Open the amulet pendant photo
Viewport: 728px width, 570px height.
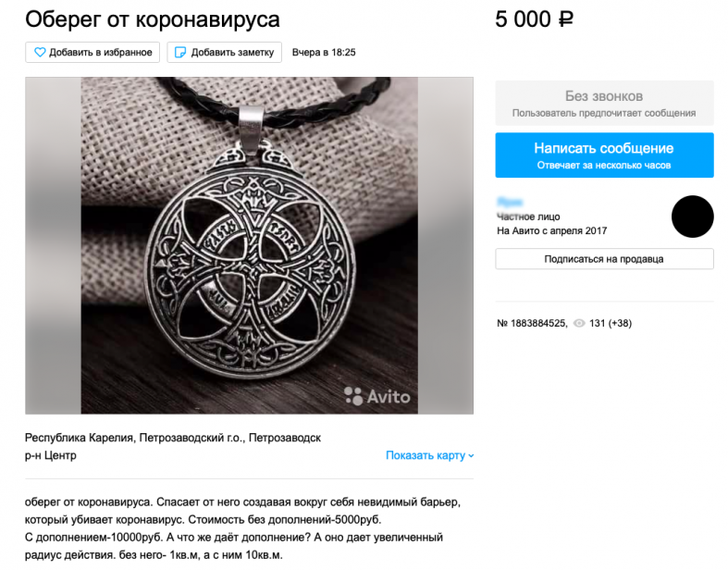250,245
